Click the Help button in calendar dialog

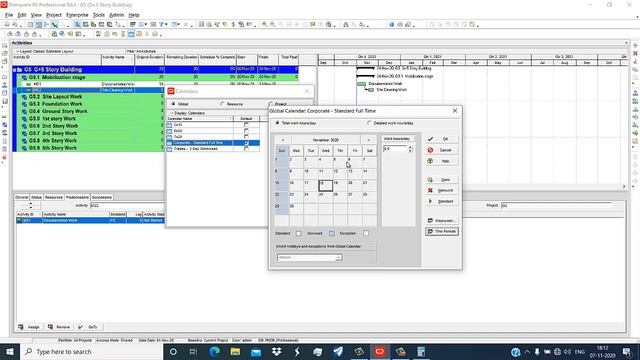click(442, 161)
